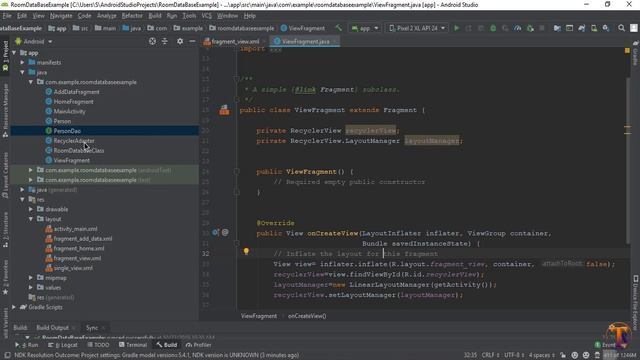
Task: Open the File menu
Action: coord(7,16)
